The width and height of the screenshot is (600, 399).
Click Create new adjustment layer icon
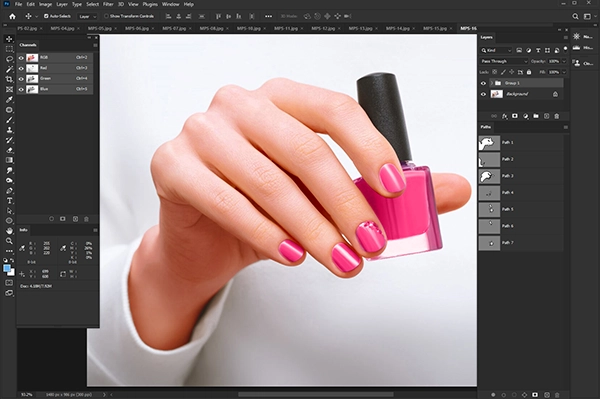[x=526, y=116]
